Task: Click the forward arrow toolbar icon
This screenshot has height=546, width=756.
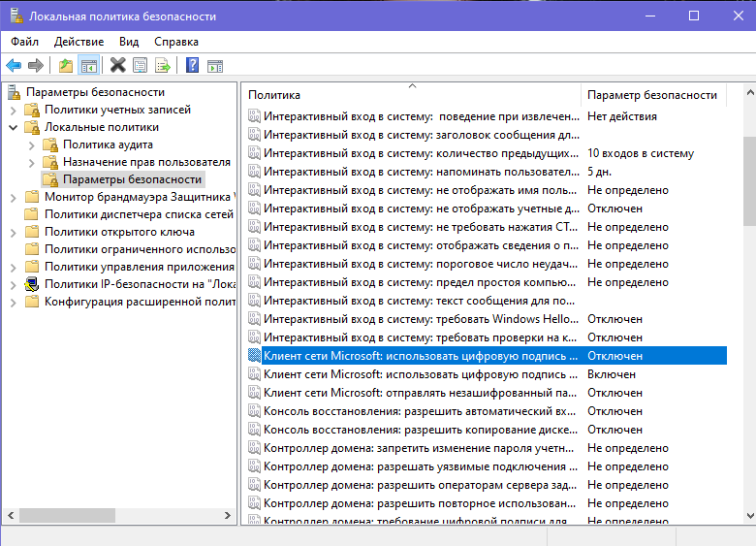Action: [36, 65]
